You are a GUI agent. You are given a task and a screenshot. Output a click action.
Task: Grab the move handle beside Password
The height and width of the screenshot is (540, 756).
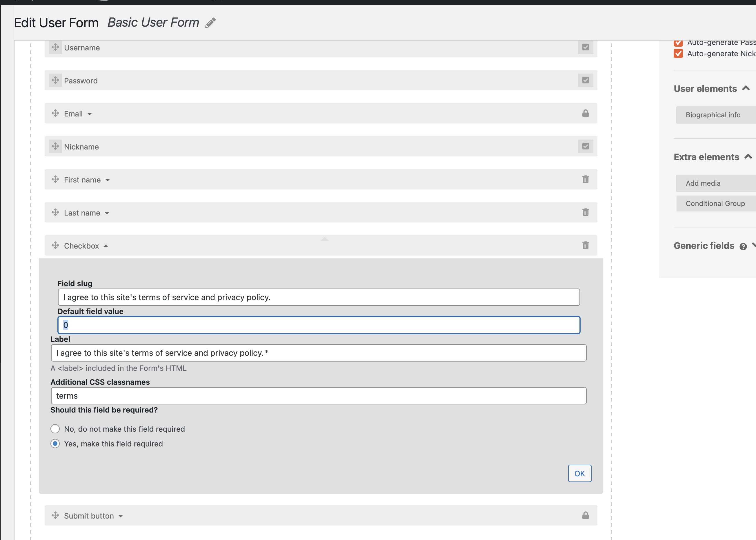click(55, 80)
